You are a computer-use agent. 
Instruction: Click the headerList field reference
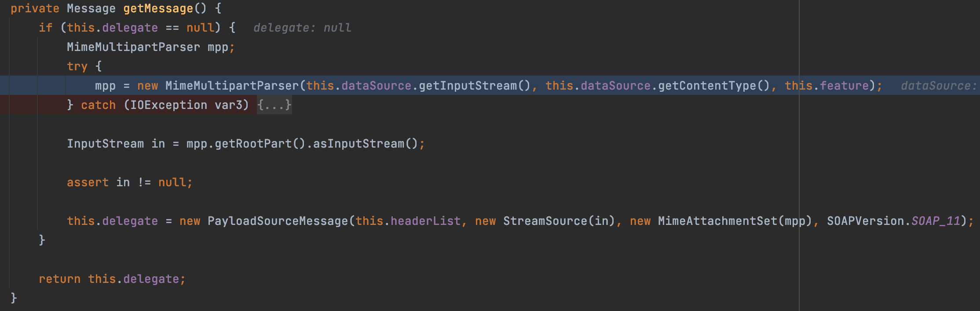[x=425, y=221]
